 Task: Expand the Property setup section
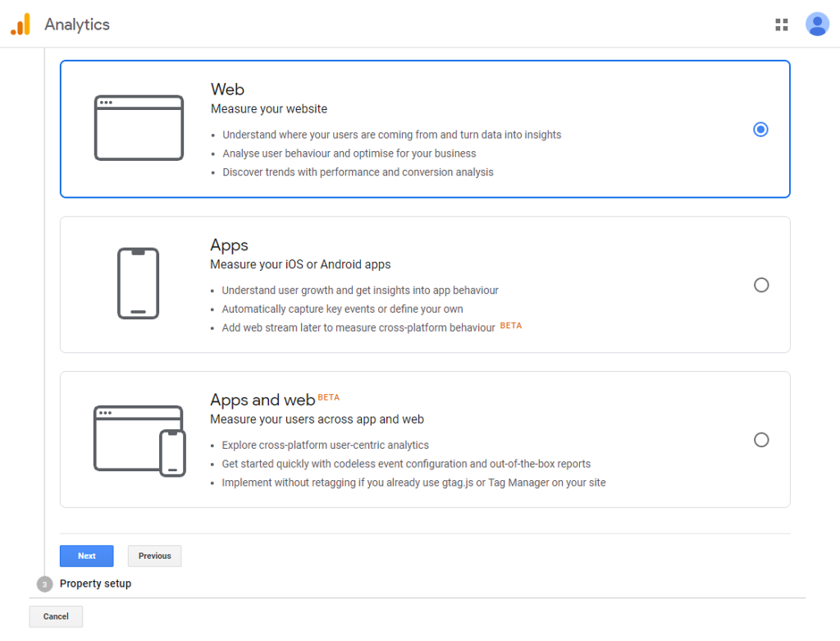tap(95, 584)
